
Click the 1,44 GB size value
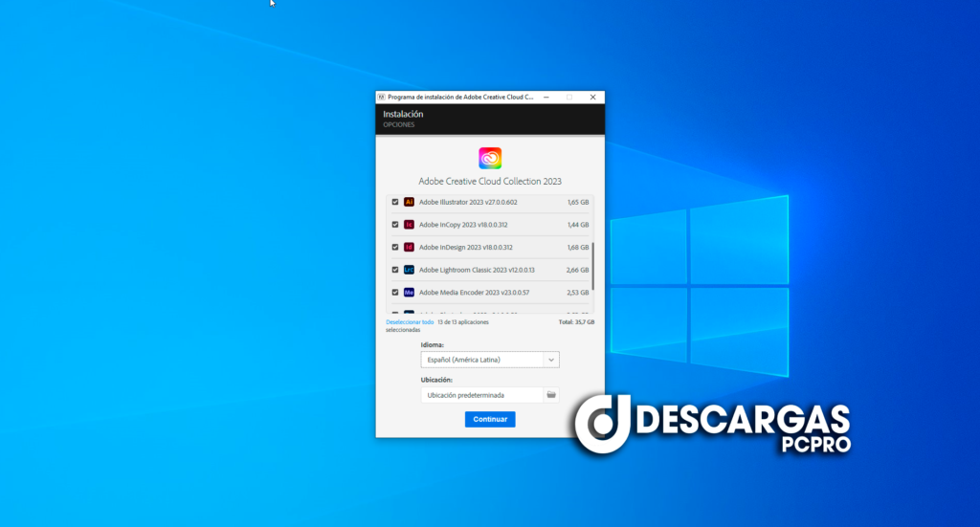coord(577,224)
